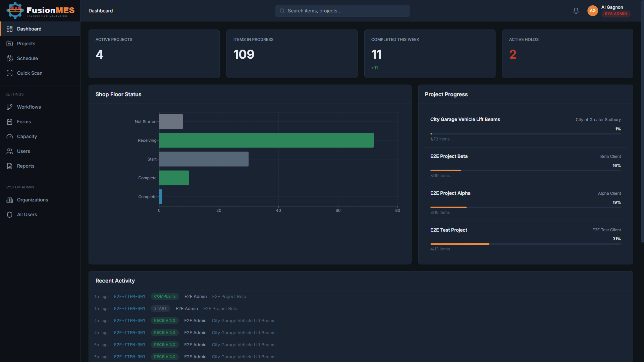Open the E2E-ITEM-001 item link

[129, 296]
